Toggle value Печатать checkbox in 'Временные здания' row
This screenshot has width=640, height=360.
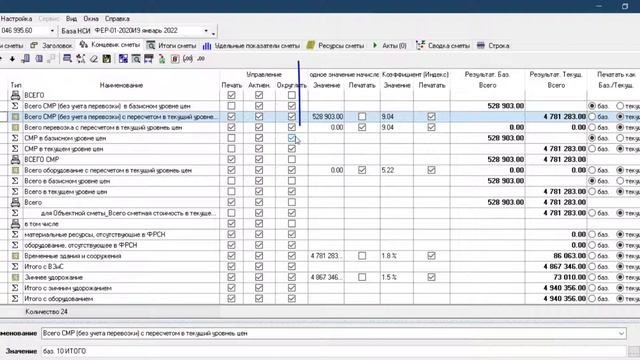click(362, 256)
